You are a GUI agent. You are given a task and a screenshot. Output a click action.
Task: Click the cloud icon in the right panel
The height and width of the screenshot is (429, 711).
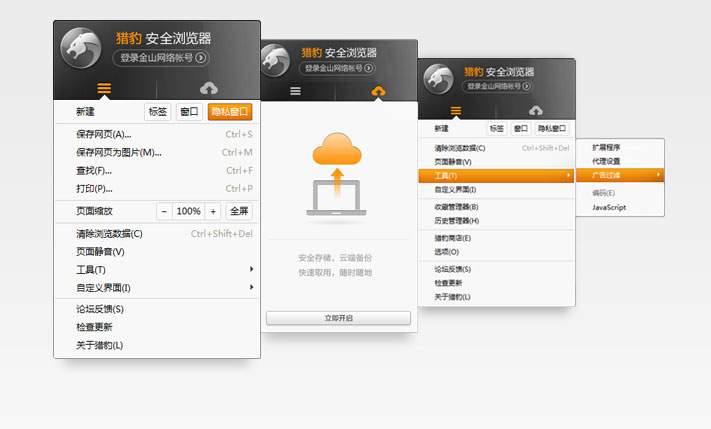pos(535,110)
